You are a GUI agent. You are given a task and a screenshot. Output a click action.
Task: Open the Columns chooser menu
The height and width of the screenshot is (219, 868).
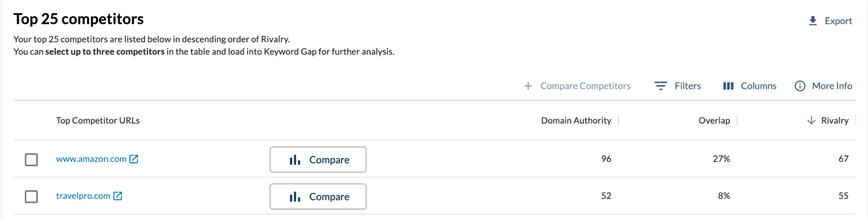(x=758, y=86)
